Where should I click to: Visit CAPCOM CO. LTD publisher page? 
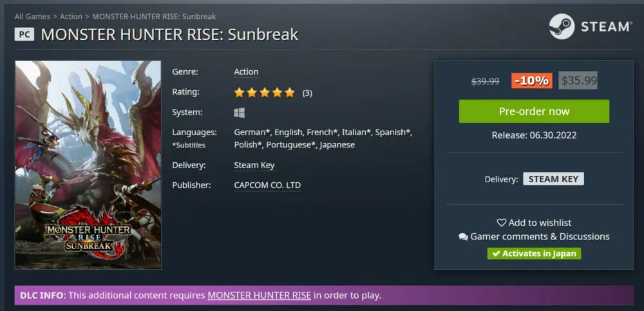coord(267,185)
